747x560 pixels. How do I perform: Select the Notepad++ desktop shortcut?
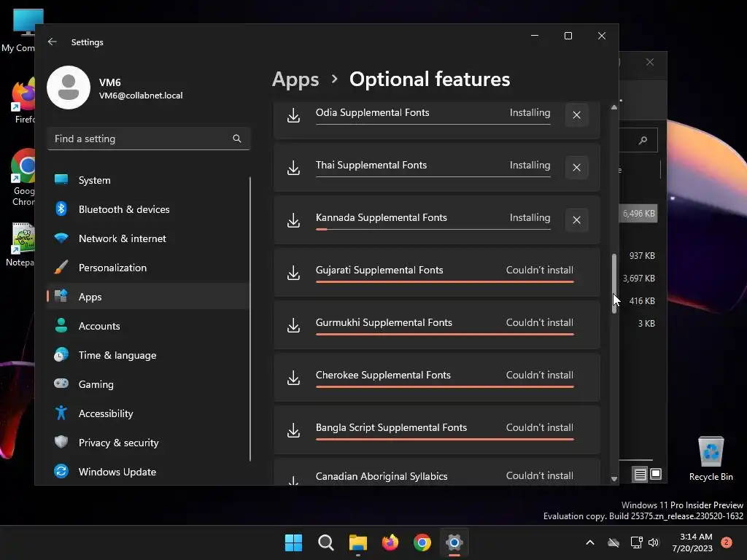click(21, 245)
